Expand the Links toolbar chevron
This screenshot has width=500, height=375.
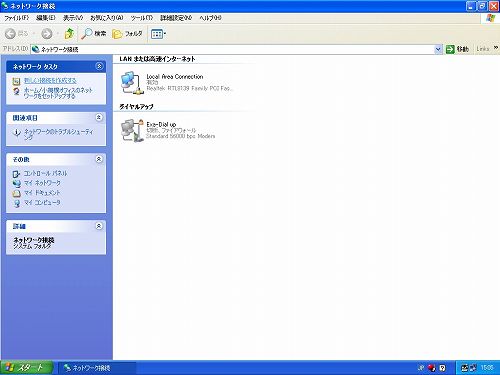(496, 48)
